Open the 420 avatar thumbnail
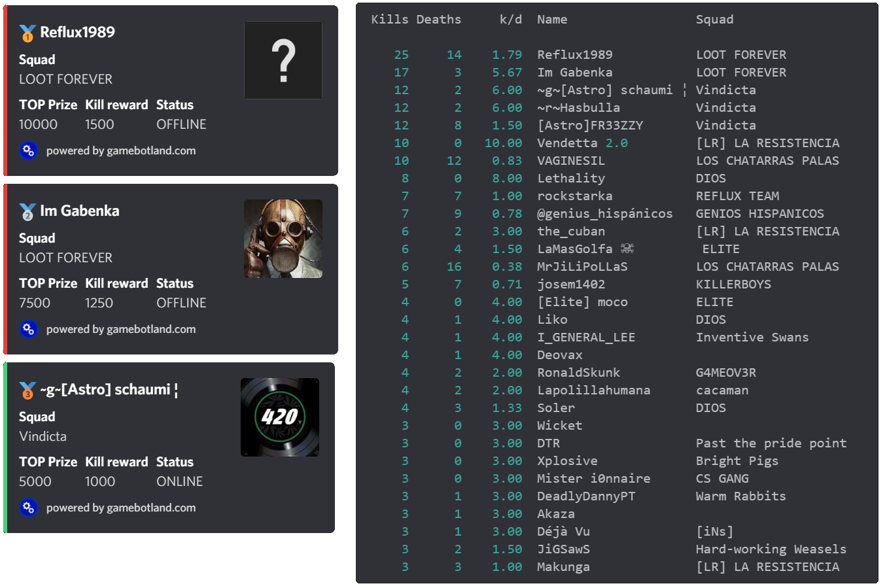Image resolution: width=887 pixels, height=588 pixels. tap(279, 417)
